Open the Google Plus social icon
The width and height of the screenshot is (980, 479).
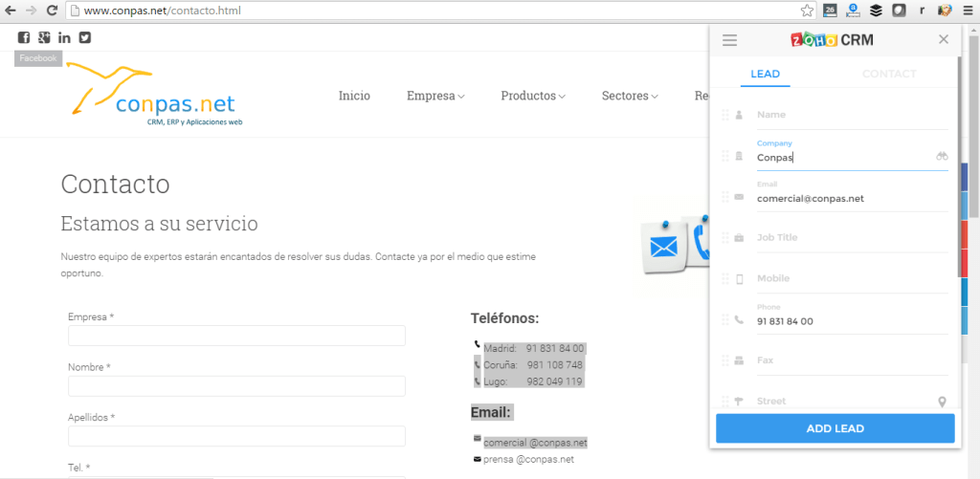click(x=44, y=37)
